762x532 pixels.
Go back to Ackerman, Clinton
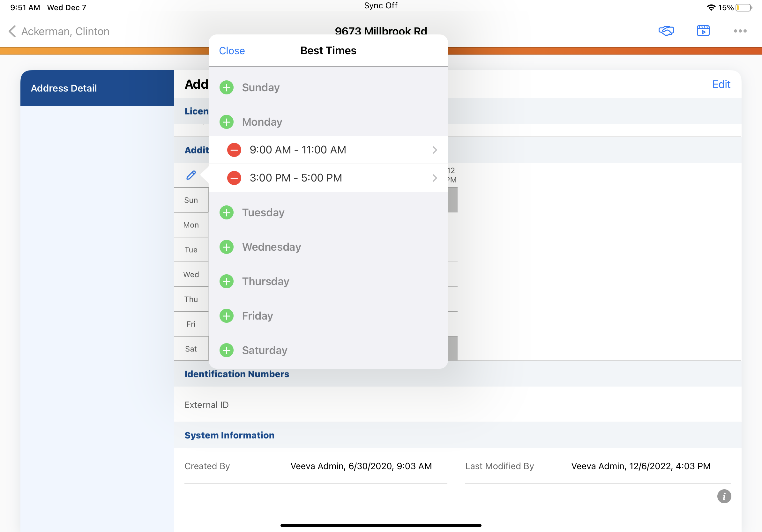58,31
